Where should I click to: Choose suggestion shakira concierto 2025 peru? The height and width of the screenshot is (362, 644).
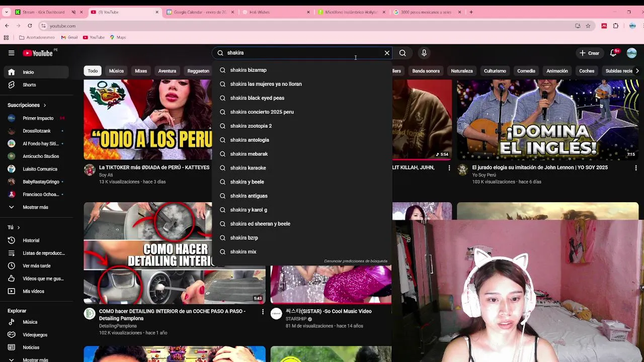click(x=302, y=112)
